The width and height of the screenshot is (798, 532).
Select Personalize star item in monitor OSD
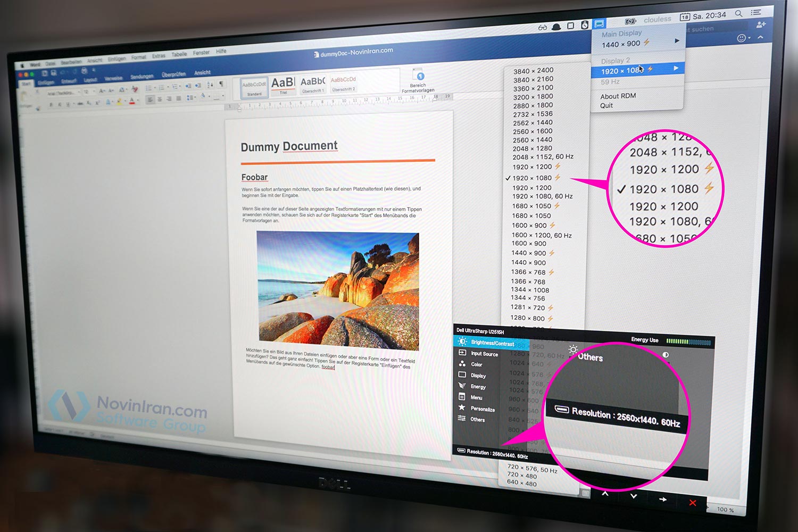482,409
